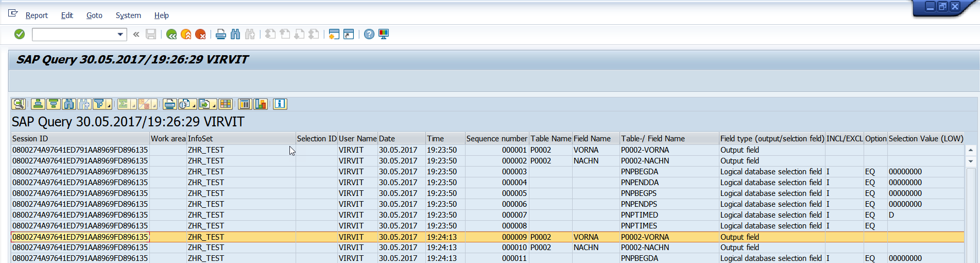The width and height of the screenshot is (980, 263).
Task: Click the Next Page icon
Action: tap(299, 34)
